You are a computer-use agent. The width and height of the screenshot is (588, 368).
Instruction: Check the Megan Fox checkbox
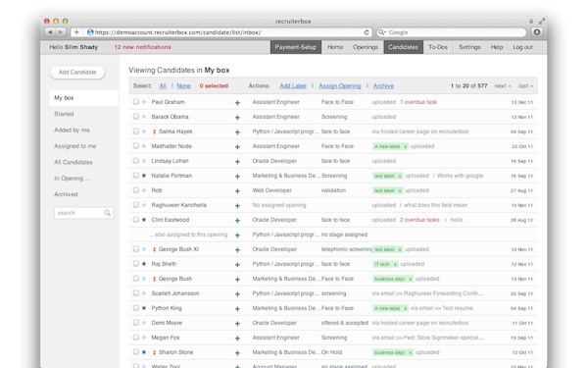136,338
